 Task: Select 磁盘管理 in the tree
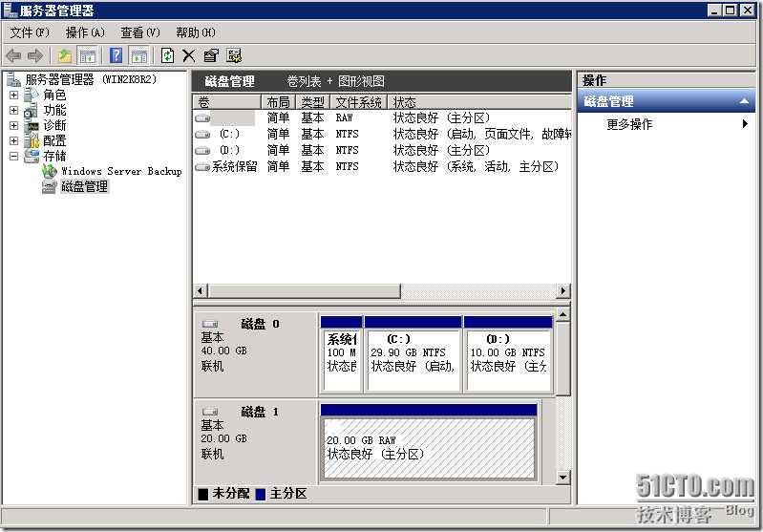85,186
